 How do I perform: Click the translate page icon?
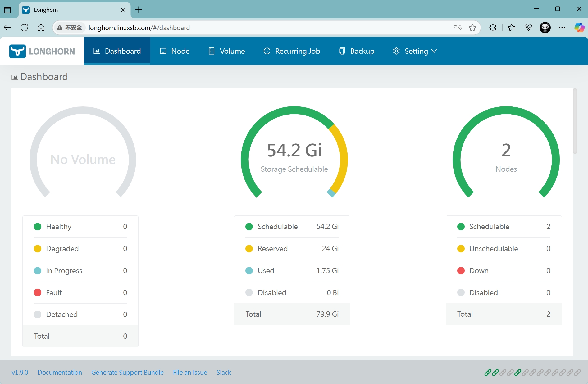click(x=457, y=28)
